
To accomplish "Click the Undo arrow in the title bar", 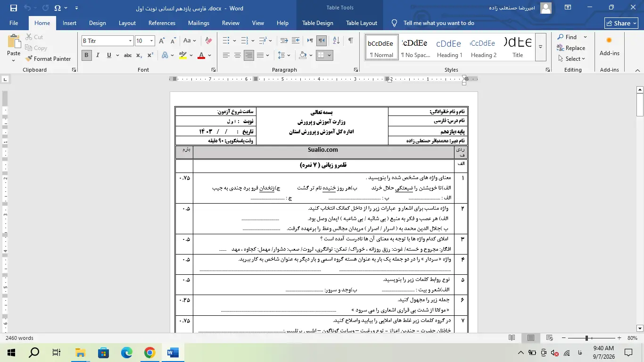I will click(27, 8).
